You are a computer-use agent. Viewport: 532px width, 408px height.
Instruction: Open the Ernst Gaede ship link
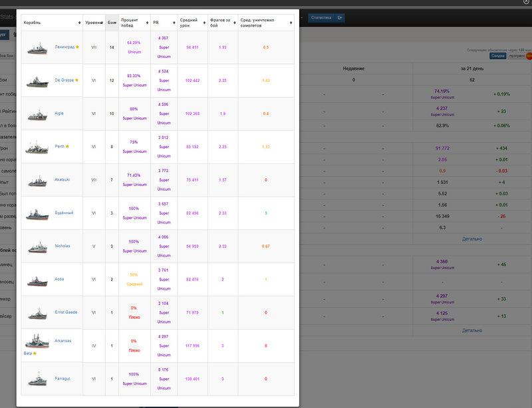[x=66, y=312]
